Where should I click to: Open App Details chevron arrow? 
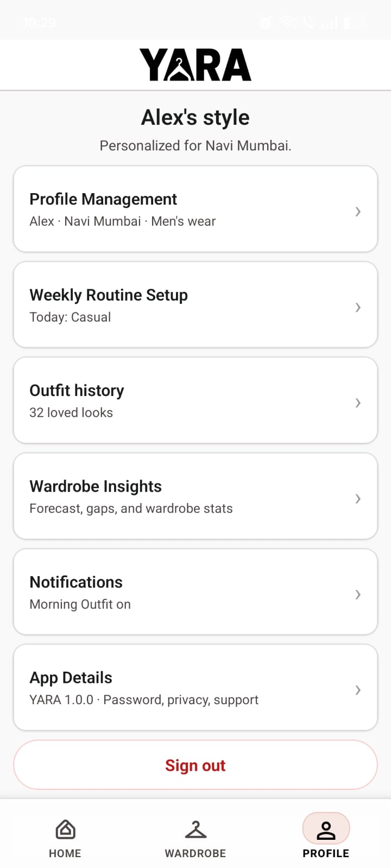[358, 690]
